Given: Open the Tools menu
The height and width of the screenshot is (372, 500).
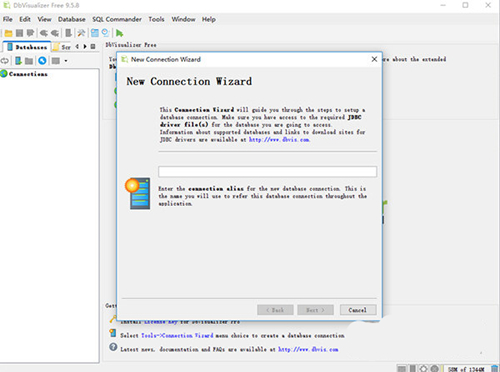Looking at the screenshot, I should [x=156, y=19].
